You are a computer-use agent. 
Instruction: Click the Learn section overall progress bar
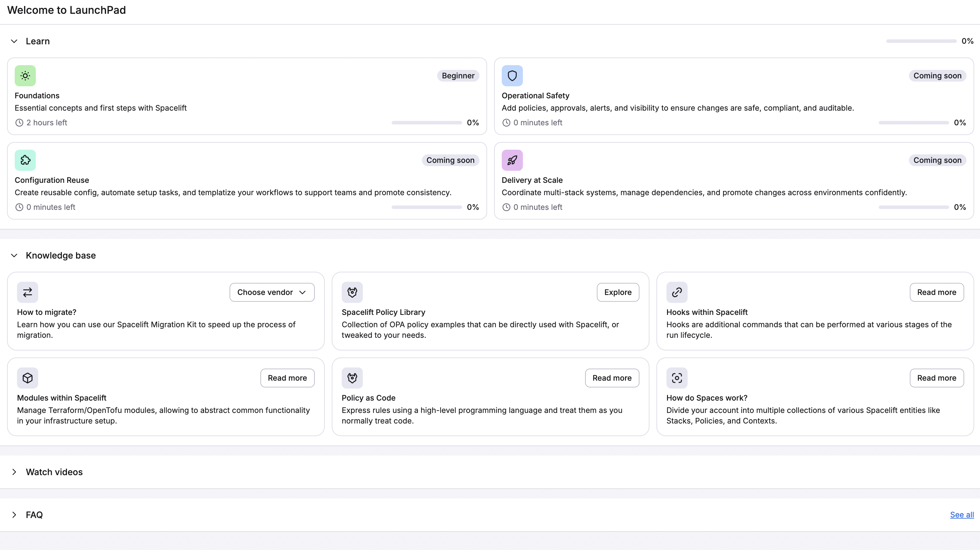[921, 41]
